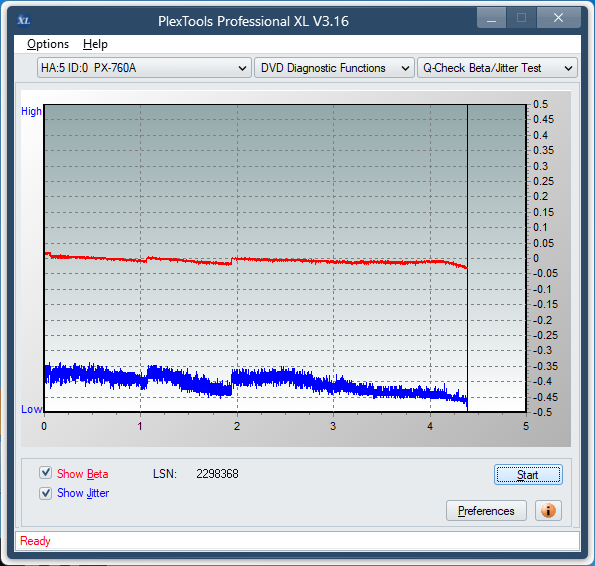595x566 pixels.
Task: Toggle the Show Jitter checkbox
Action: 46,493
